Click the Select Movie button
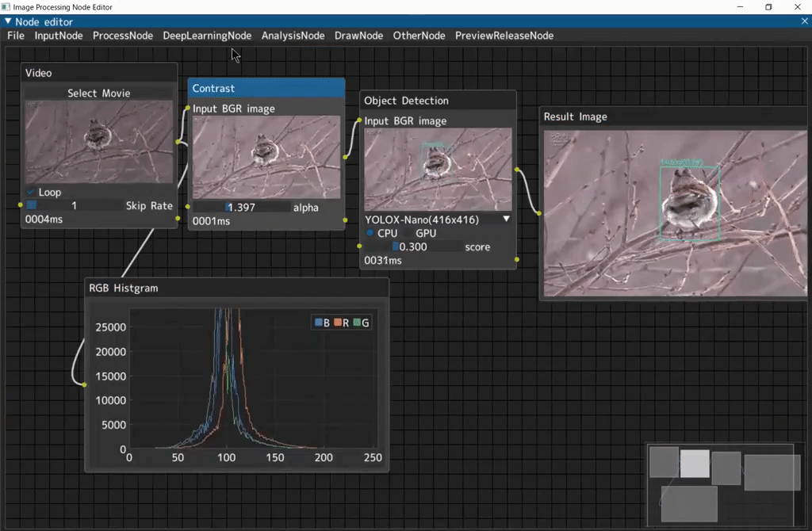The height and width of the screenshot is (531, 812). pos(98,93)
